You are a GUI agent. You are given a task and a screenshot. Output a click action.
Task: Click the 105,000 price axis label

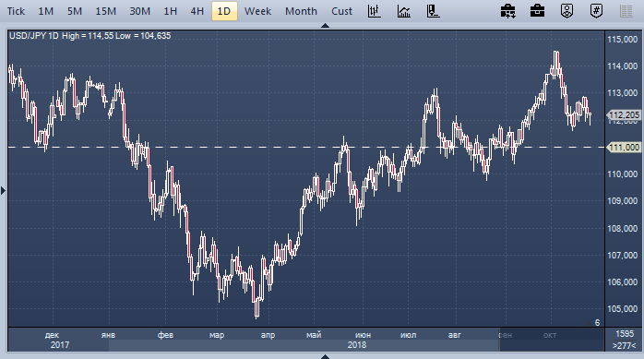(622, 309)
